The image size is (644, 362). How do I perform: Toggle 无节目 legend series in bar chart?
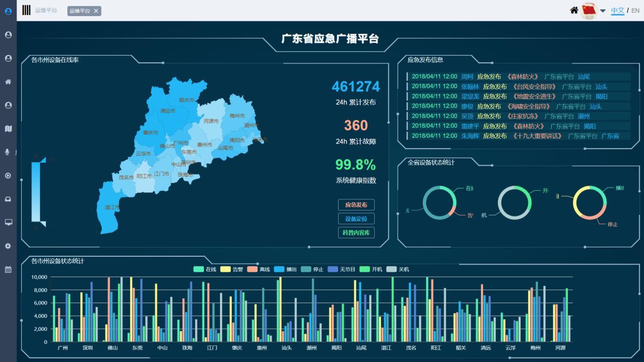coord(342,269)
